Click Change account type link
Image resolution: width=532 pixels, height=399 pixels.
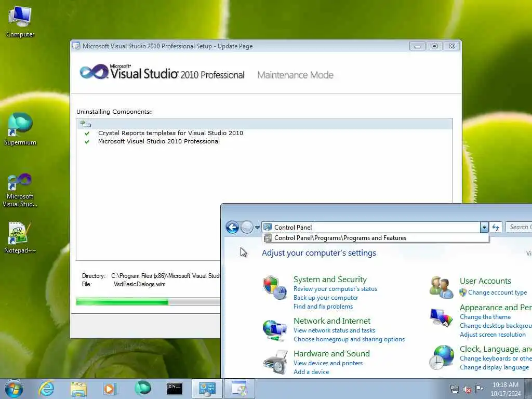point(497,292)
